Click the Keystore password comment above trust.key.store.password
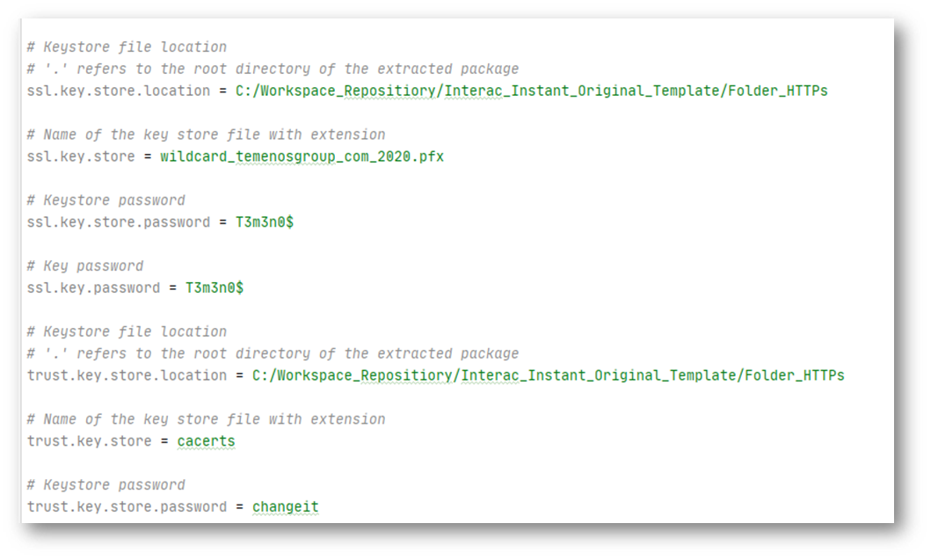This screenshot has height=560, width=931. [x=105, y=485]
